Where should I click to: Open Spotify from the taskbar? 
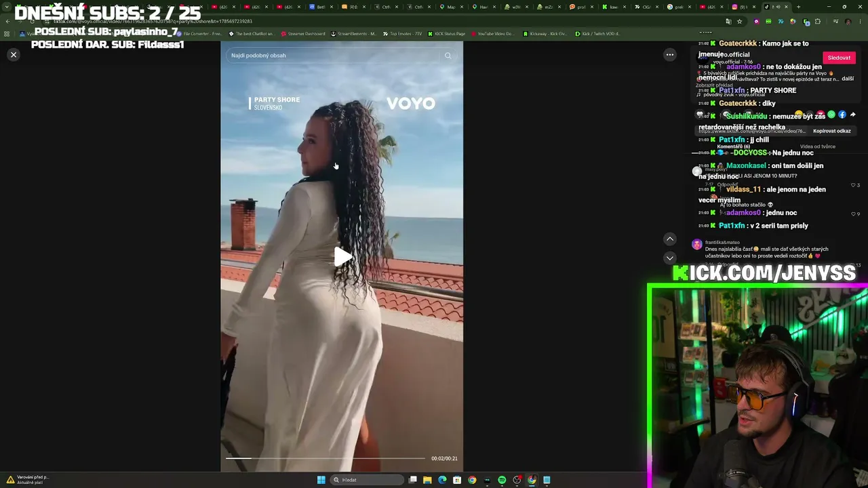pos(502,480)
